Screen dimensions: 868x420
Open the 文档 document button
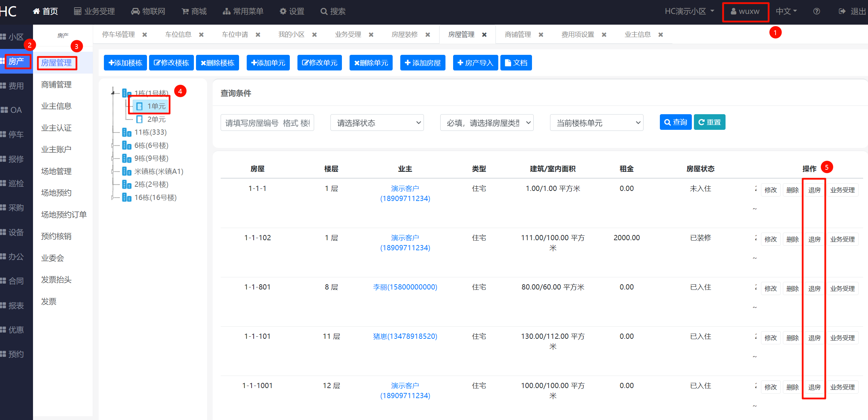[516, 63]
